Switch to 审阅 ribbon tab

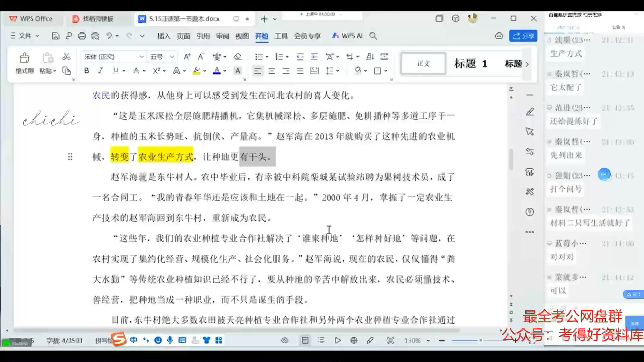pos(222,36)
